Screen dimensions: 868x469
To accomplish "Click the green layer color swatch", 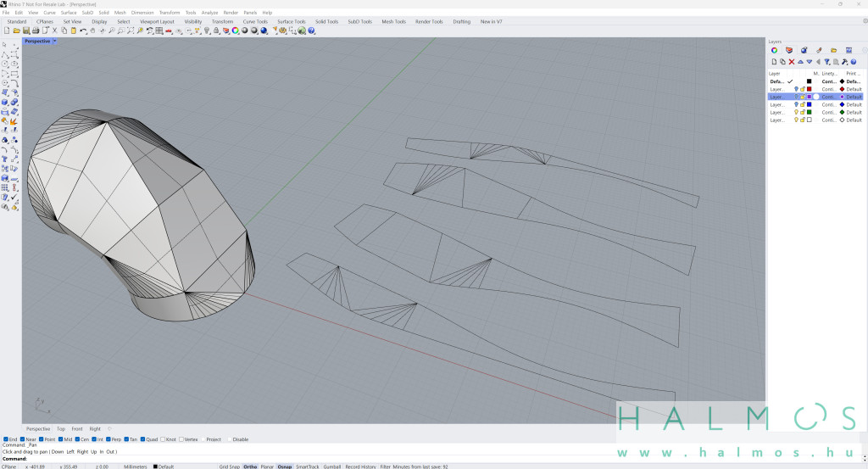I will (x=809, y=112).
